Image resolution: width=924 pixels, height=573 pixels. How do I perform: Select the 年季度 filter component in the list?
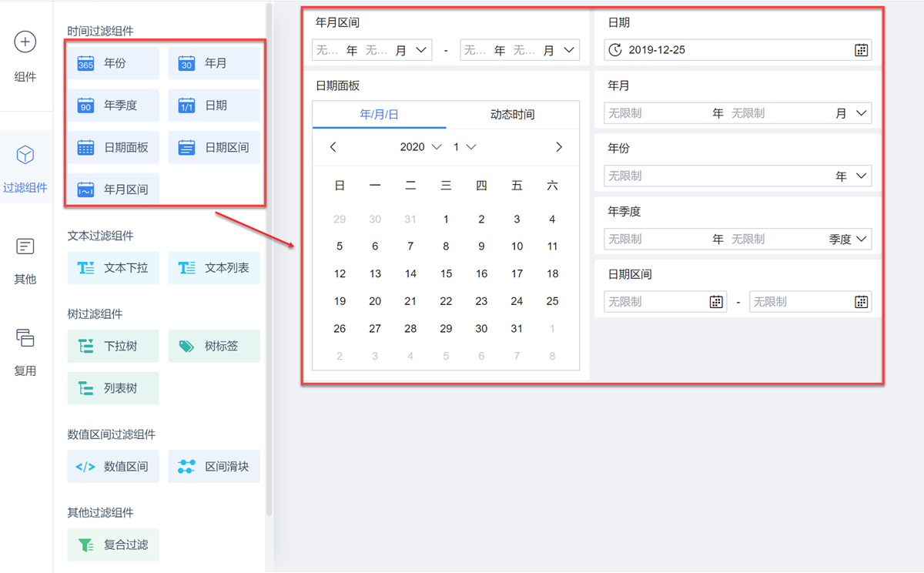(x=113, y=106)
